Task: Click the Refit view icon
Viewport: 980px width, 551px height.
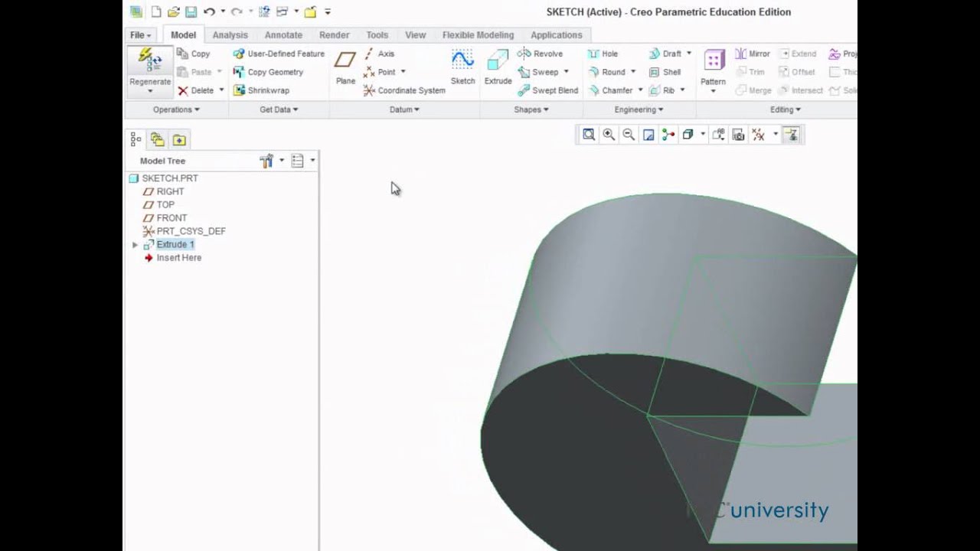Action: pyautogui.click(x=588, y=135)
